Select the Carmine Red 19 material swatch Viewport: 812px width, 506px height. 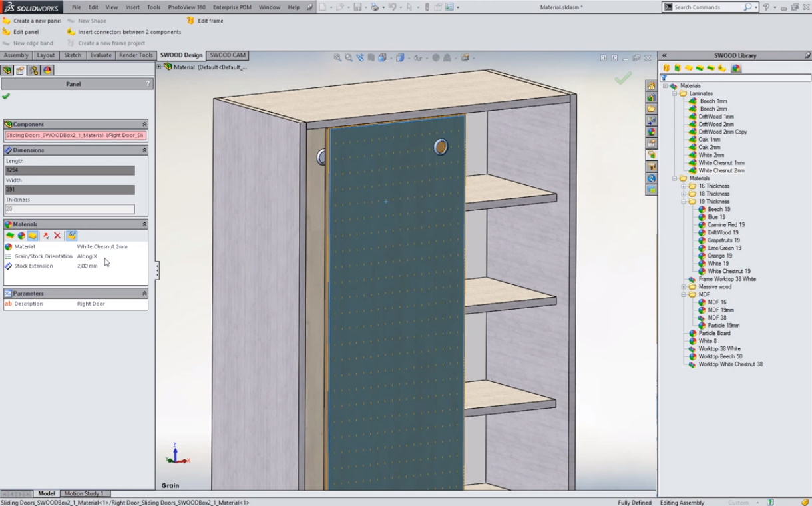pos(725,225)
